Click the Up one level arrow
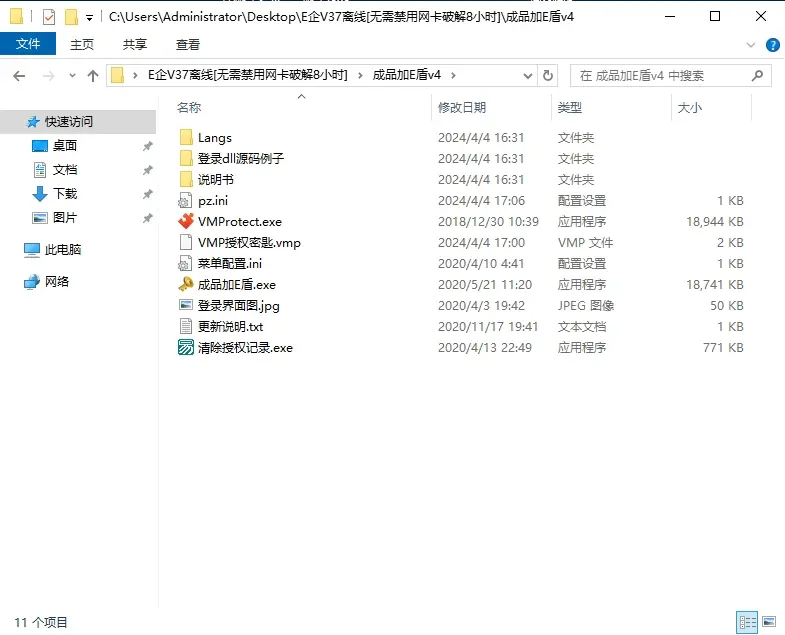This screenshot has height=635, width=785. [x=93, y=76]
